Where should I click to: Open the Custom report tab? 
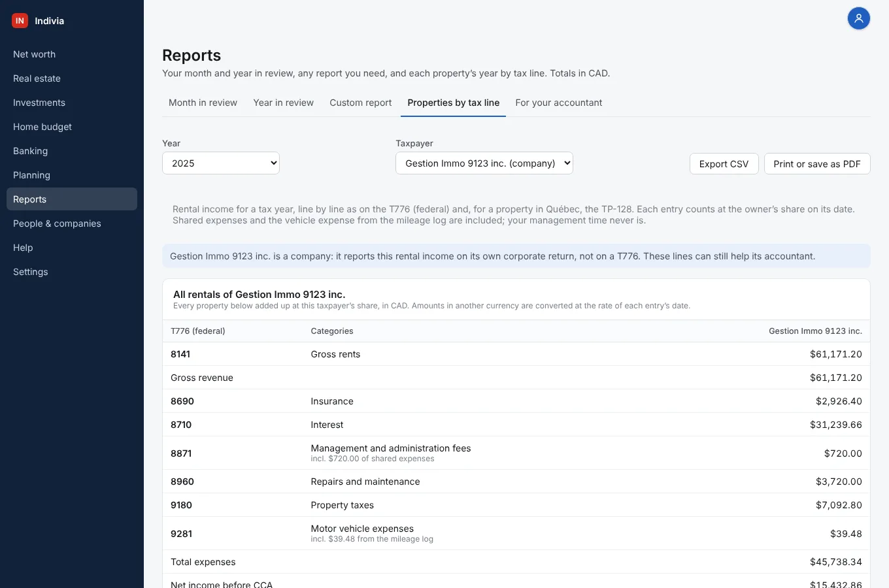361,103
